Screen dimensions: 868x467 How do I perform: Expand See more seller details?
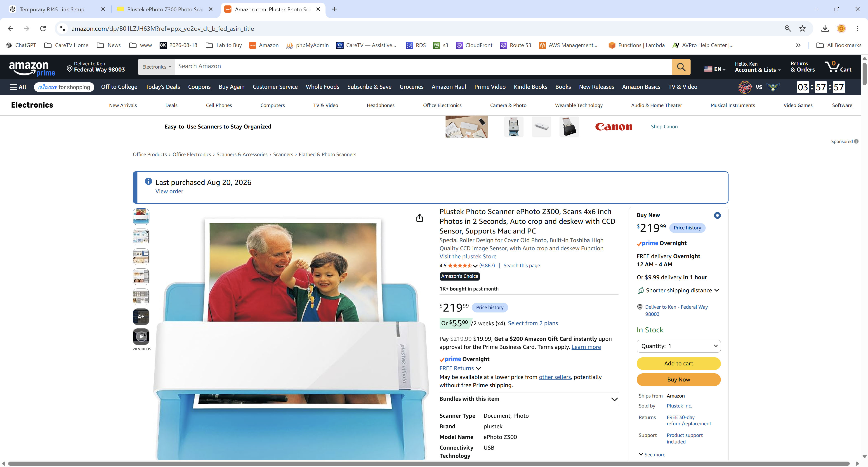click(x=652, y=455)
